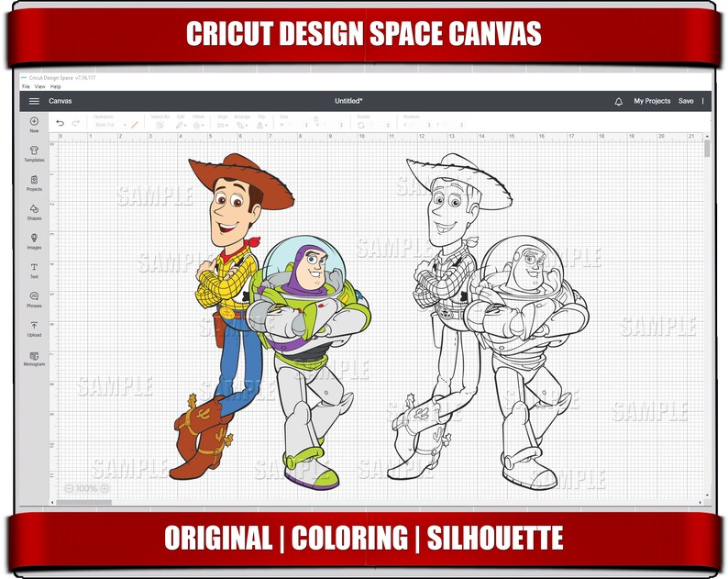The width and height of the screenshot is (728, 579).
Task: Expand the Align dropdown
Action: 223,125
